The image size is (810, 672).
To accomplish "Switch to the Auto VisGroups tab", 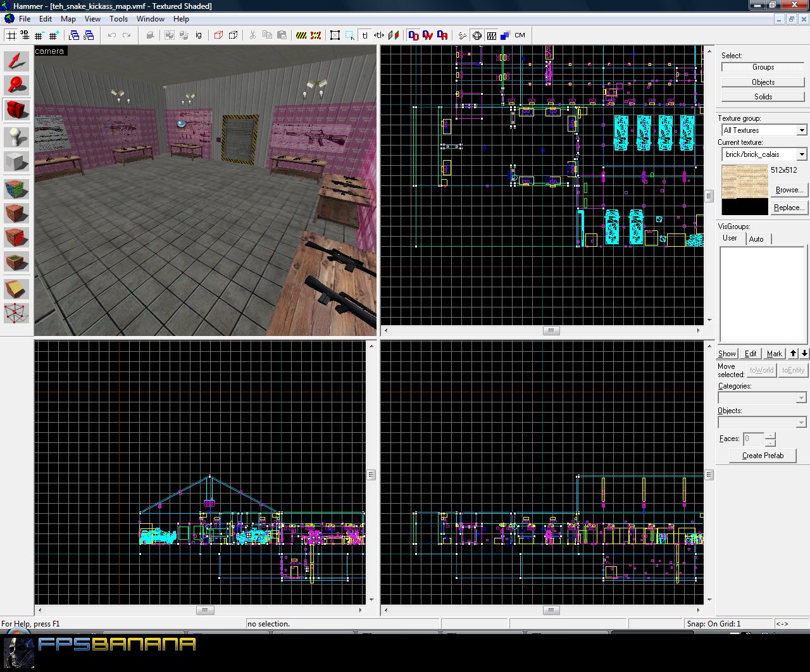I will (757, 239).
